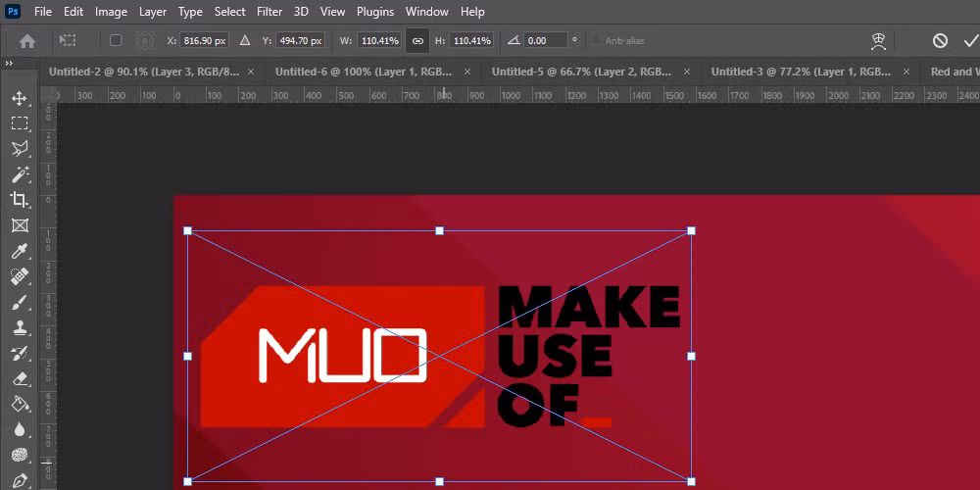The image size is (980, 490).
Task: Open the Select menu
Action: click(x=230, y=12)
